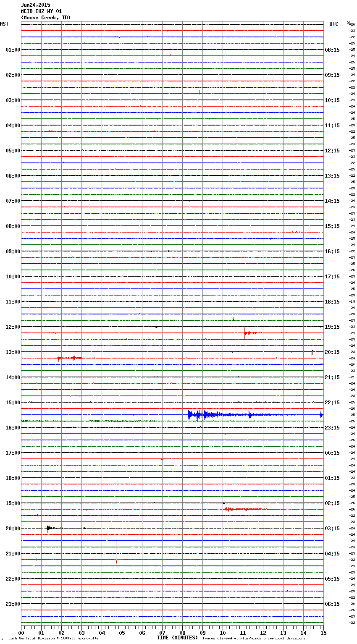Click the 22:15 UTC time label
Image resolution: width=357 pixels, height=644 pixels.
[x=332, y=402]
